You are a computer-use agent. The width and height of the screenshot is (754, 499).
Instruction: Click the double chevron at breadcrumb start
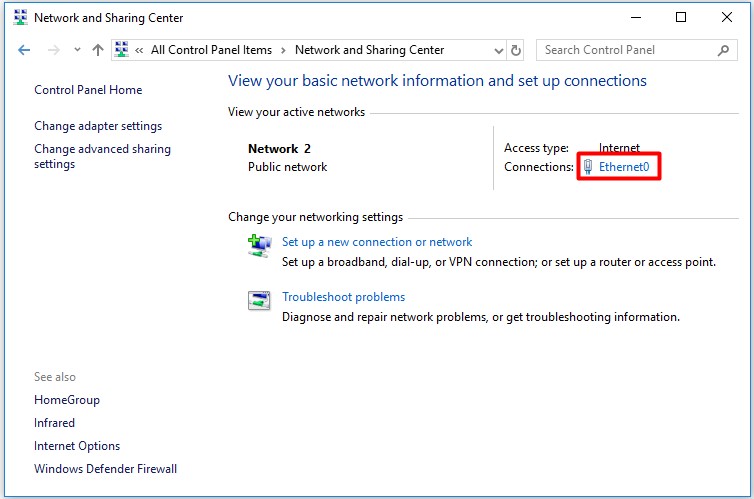[139, 50]
